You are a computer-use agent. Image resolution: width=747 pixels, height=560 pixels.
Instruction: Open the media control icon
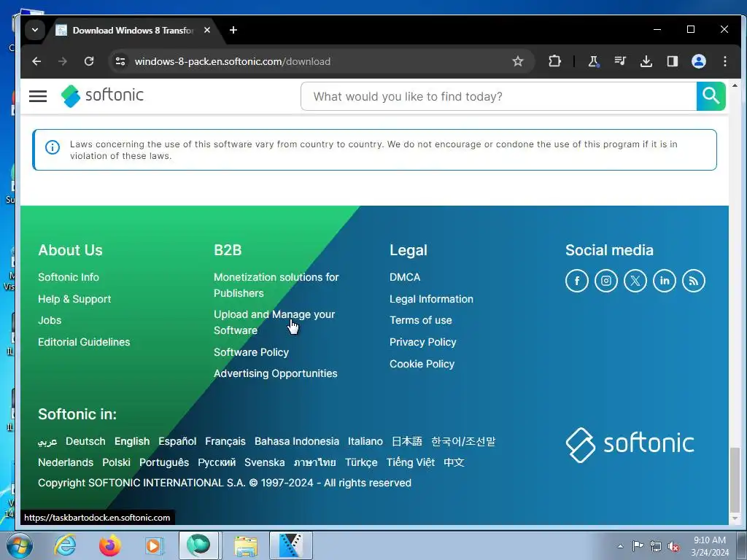point(620,61)
